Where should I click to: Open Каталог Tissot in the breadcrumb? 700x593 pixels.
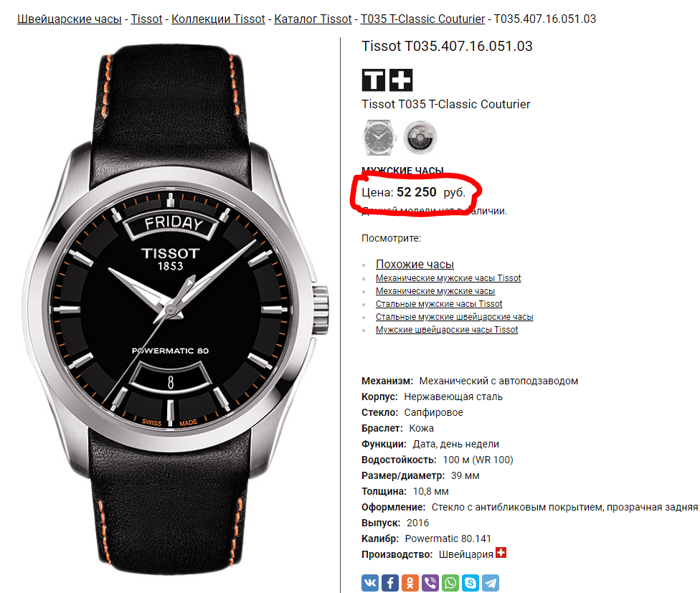(313, 19)
